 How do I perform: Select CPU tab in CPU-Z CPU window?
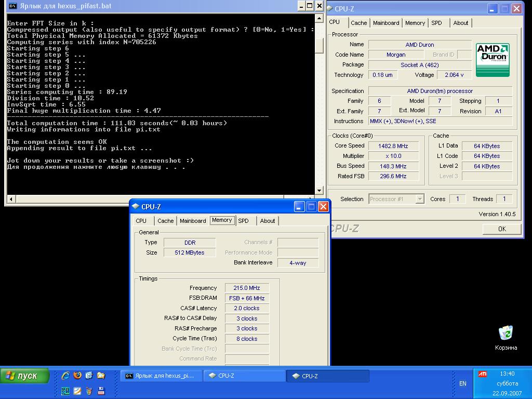335,22
